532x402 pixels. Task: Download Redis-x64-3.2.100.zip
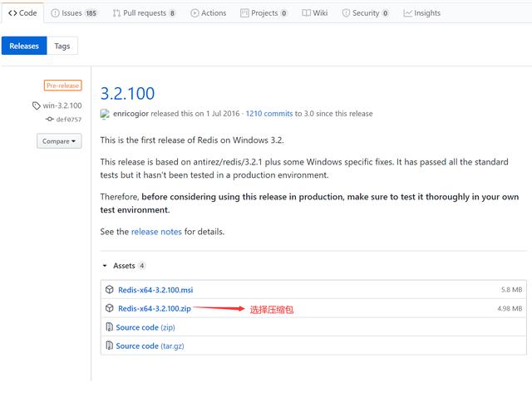pos(155,308)
